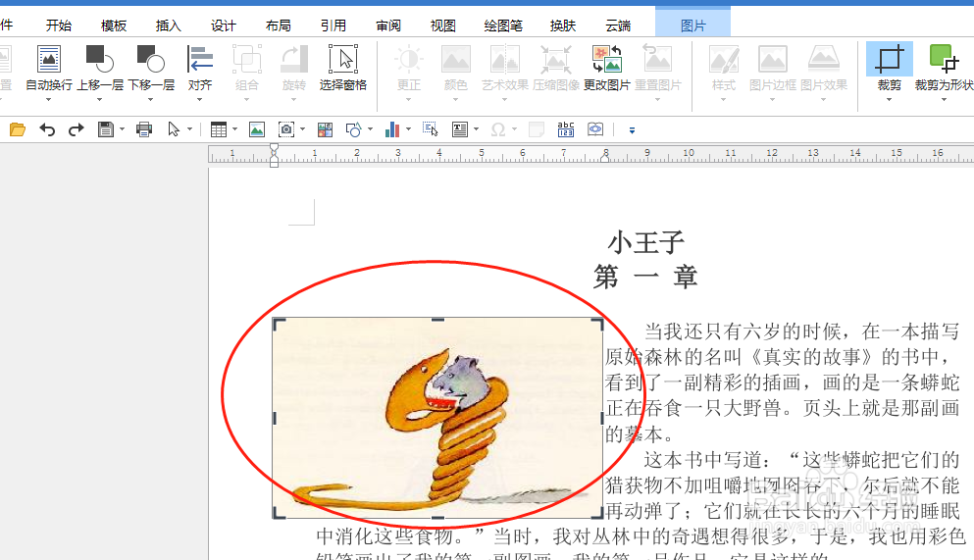Click the select objects dotted cursor icon
This screenshot has height=560, width=974.
[430, 129]
